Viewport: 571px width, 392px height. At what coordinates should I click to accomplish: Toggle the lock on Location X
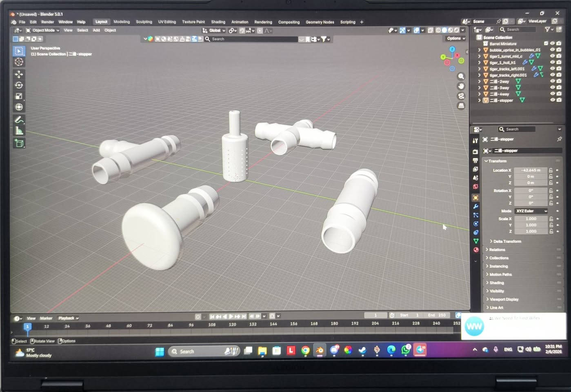551,170
